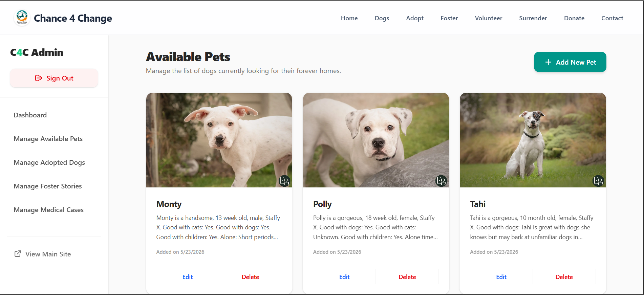
Task: Click the LB watermark badge on Tahi's photo
Action: pos(598,181)
